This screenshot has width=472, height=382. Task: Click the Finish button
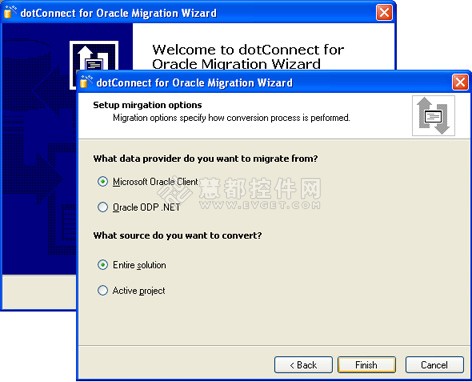pyautogui.click(x=367, y=365)
